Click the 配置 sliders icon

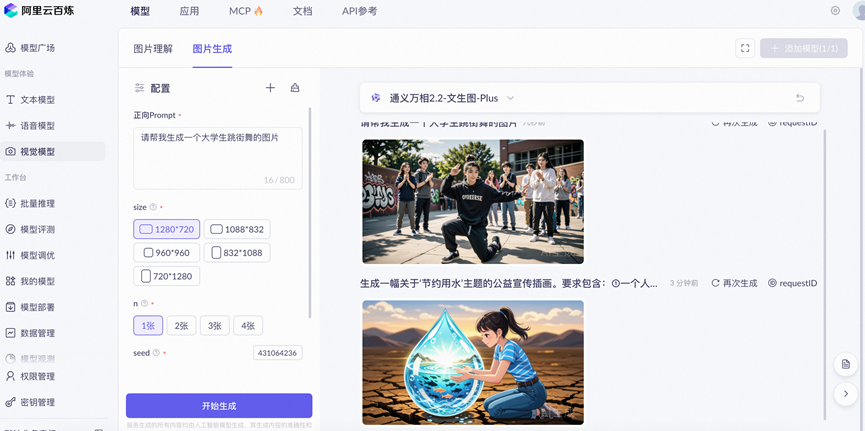(139, 88)
